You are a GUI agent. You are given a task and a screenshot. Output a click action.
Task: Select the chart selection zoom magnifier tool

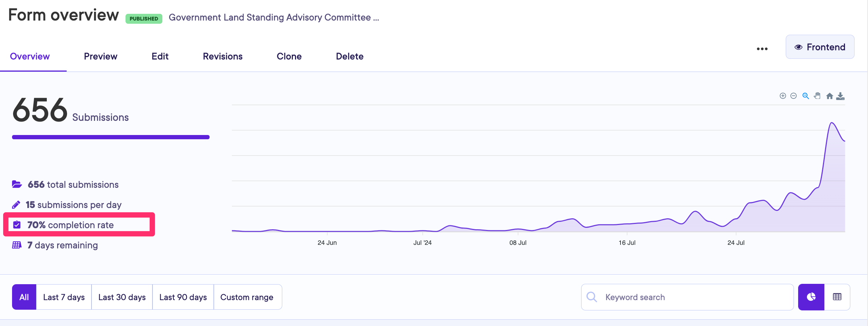806,96
